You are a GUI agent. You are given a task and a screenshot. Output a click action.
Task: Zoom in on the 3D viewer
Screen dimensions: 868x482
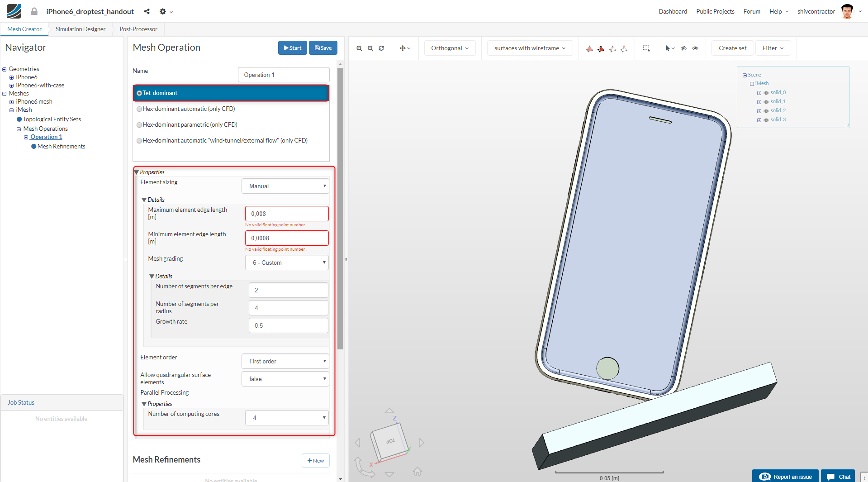[x=359, y=48]
